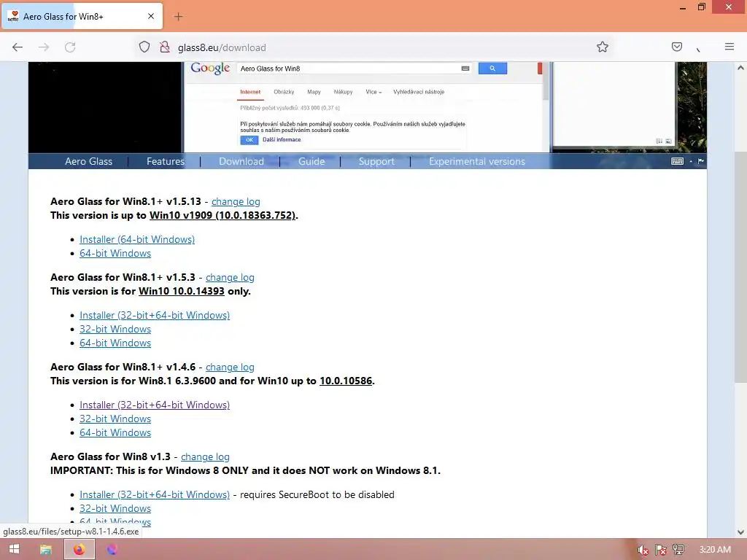Open the tracking protection shield icon
747x560 pixels.
[x=144, y=47]
